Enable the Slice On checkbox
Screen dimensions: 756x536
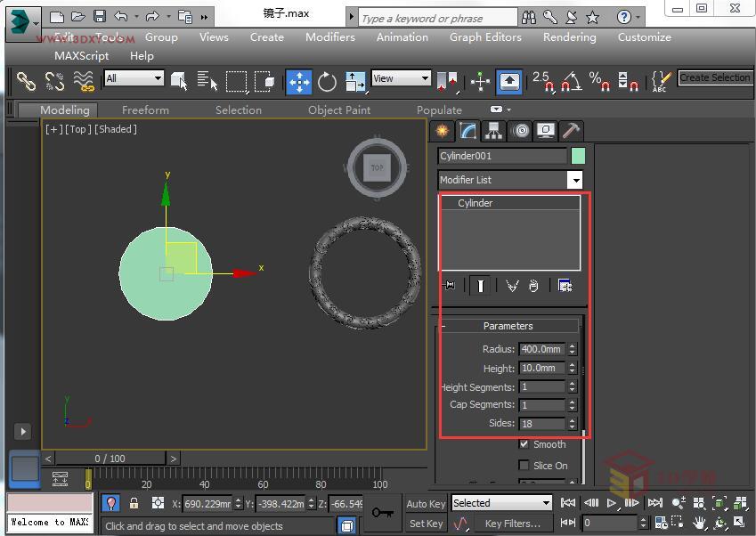tap(524, 465)
